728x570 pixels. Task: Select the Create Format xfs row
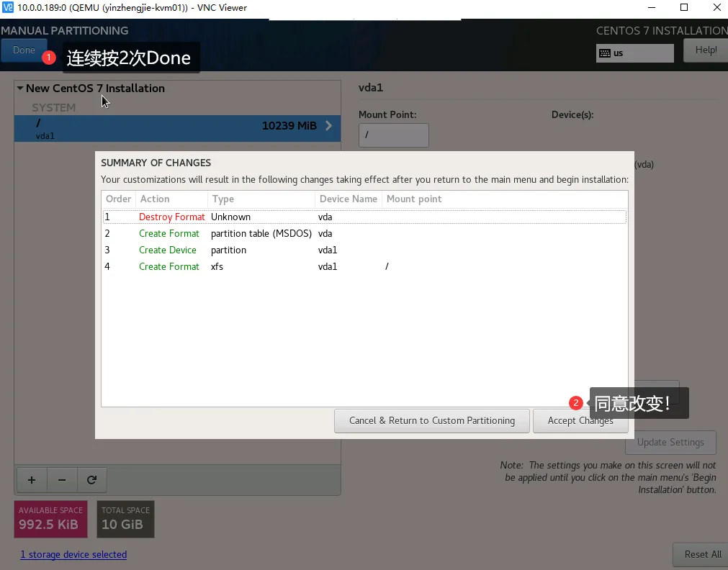click(364, 267)
